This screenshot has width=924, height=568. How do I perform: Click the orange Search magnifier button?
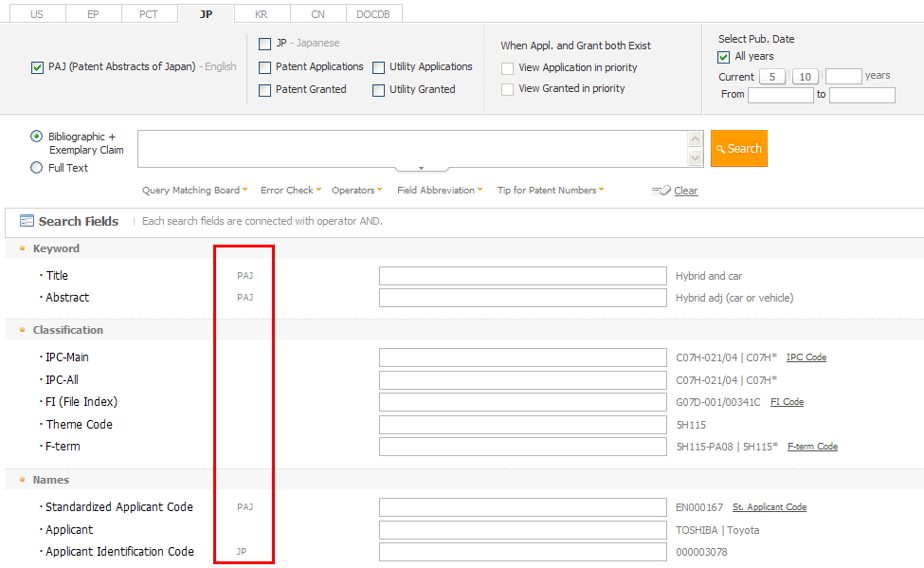coord(738,148)
